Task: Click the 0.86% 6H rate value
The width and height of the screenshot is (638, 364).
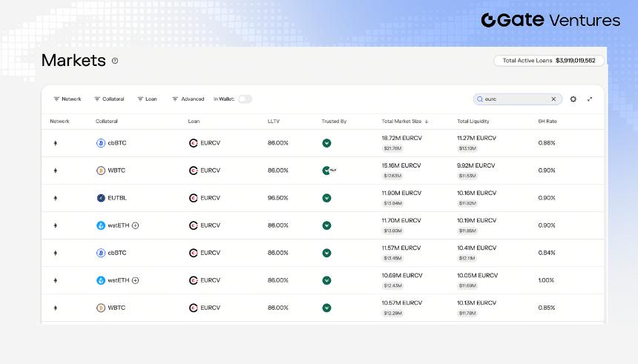Action: click(547, 143)
